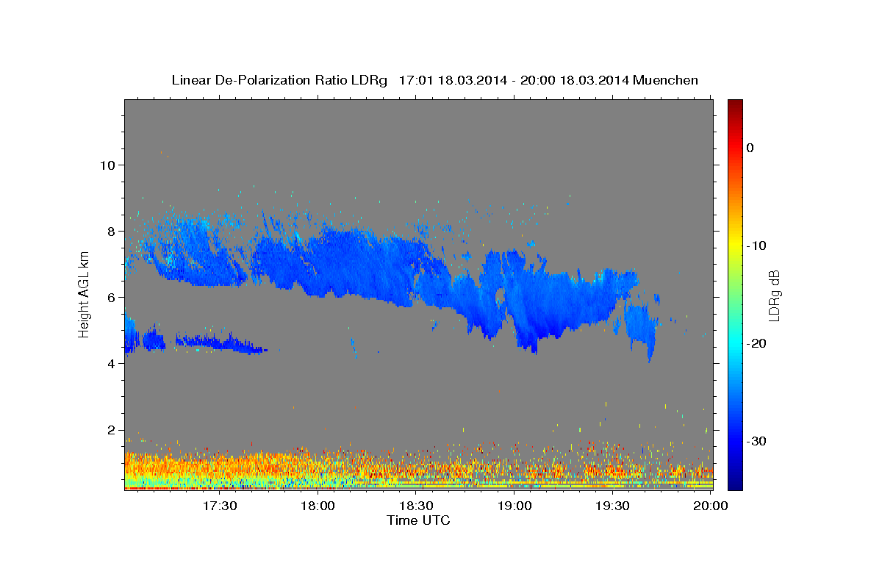This screenshot has height=588, width=882.
Task: Click the 'Height AGL km' axis label
Action: [84, 294]
